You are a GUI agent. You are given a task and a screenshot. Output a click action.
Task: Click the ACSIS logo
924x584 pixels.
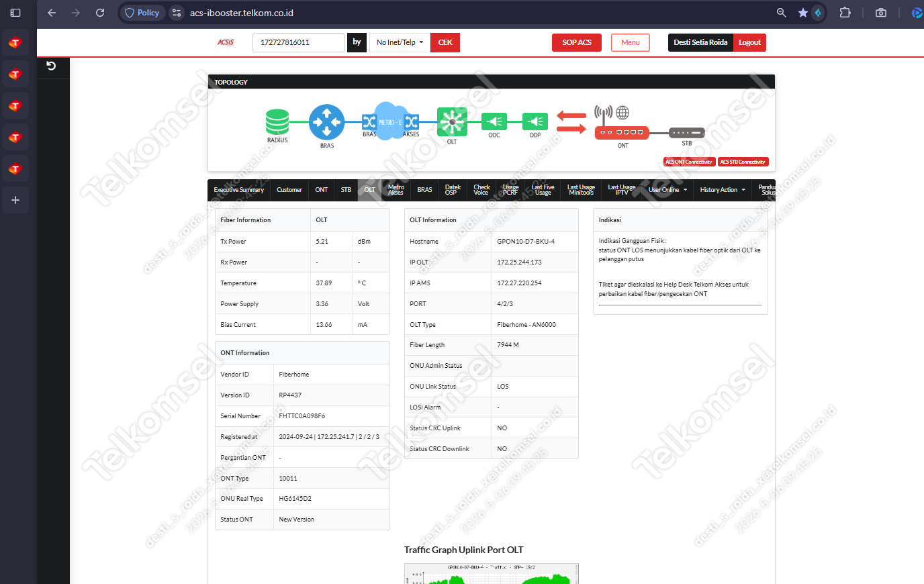226,42
